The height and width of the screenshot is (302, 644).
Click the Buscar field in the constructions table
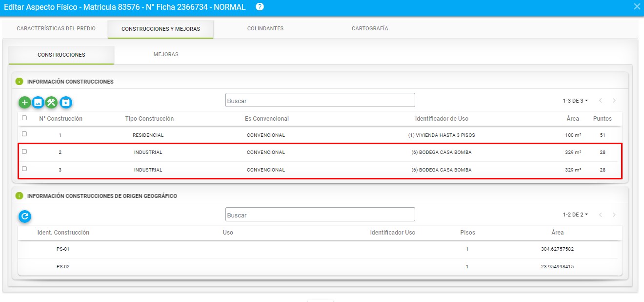[x=320, y=100]
